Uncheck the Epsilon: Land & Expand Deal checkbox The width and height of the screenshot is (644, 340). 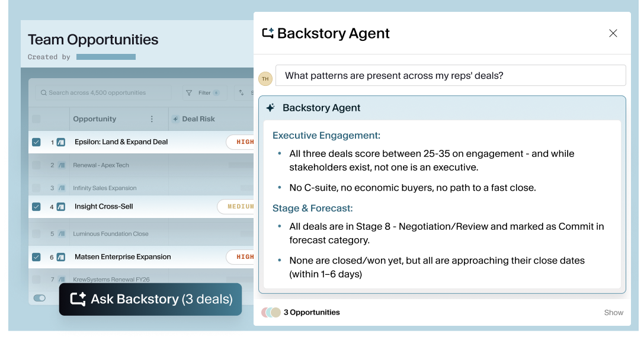pos(36,142)
